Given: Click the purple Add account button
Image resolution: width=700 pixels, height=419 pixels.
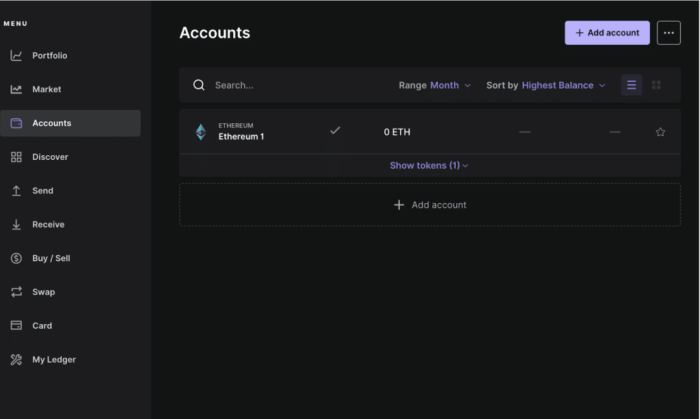Looking at the screenshot, I should click(607, 33).
